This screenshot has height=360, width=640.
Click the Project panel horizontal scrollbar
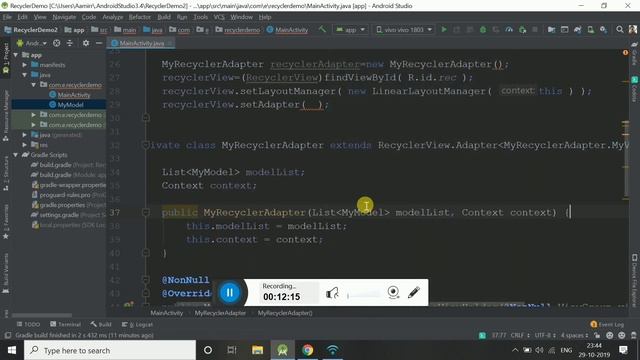(x=42, y=315)
